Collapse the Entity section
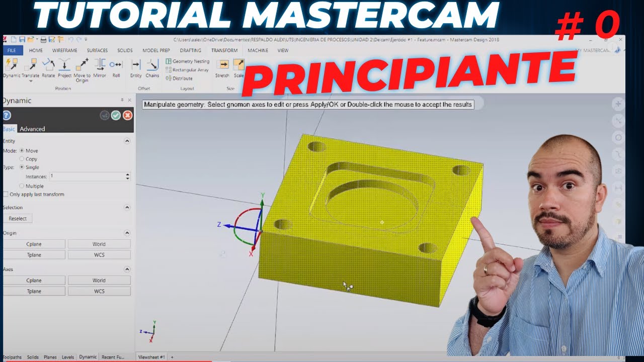 pyautogui.click(x=127, y=141)
